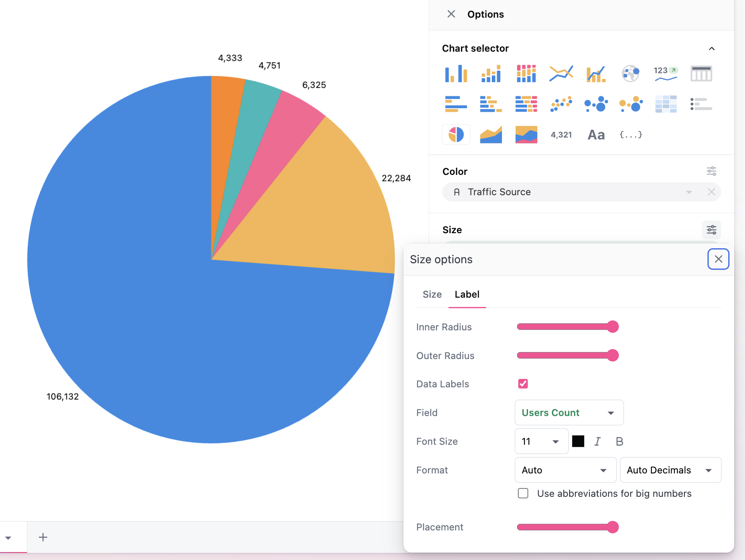Select the geo map chart icon
The height and width of the screenshot is (560, 745).
tap(631, 73)
